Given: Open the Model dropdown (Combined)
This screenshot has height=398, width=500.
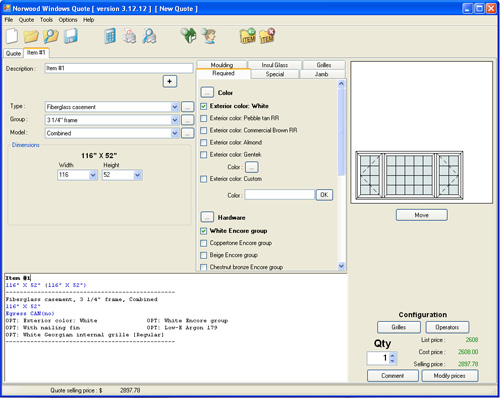Looking at the screenshot, I should coord(175,133).
